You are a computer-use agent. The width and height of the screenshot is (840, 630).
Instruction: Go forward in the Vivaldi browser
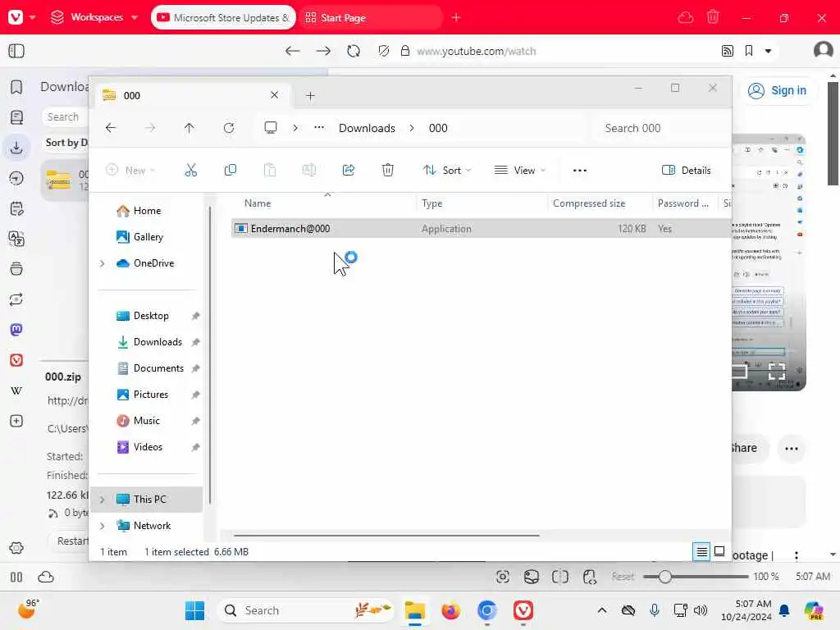pyautogui.click(x=323, y=51)
